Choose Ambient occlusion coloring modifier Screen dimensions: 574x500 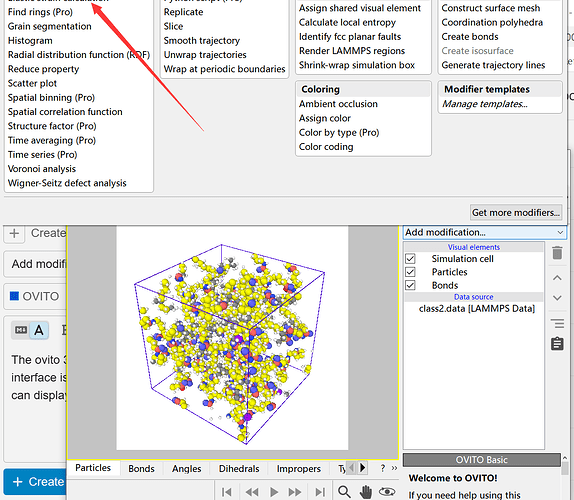(x=338, y=104)
